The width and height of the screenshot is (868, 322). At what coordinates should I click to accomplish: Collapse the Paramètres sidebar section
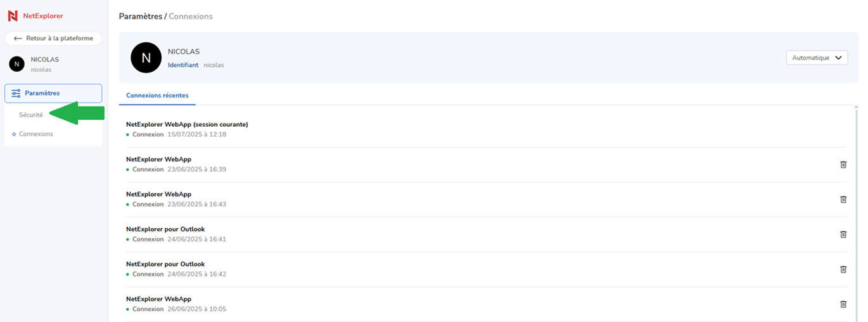(x=53, y=93)
